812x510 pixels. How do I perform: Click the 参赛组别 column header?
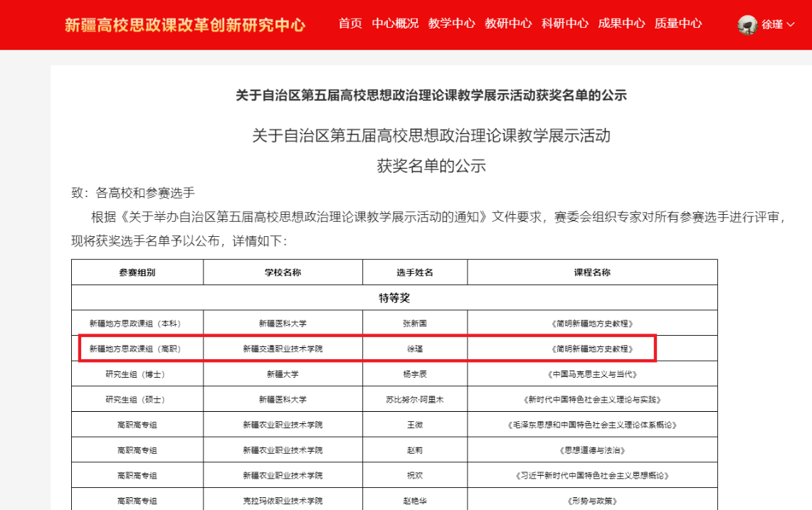point(137,272)
